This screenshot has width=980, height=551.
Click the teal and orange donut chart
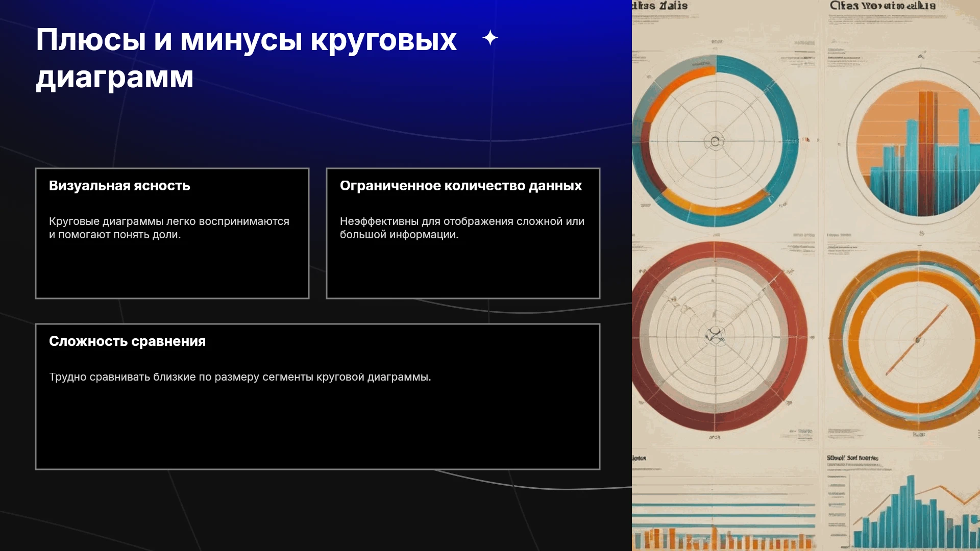715,141
